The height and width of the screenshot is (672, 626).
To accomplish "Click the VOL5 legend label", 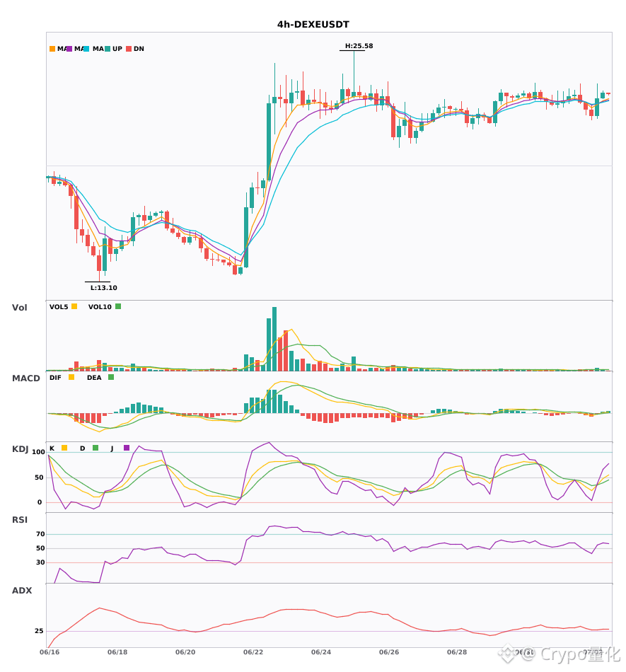I will [59, 307].
